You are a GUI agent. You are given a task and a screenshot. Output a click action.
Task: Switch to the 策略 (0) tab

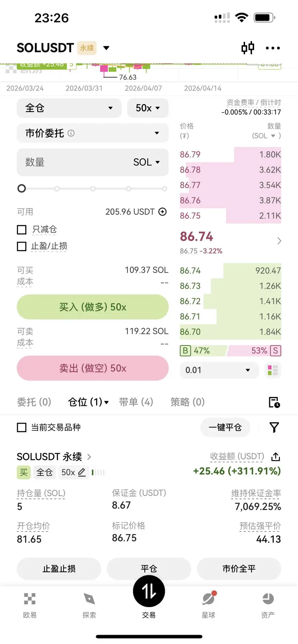[x=188, y=402]
